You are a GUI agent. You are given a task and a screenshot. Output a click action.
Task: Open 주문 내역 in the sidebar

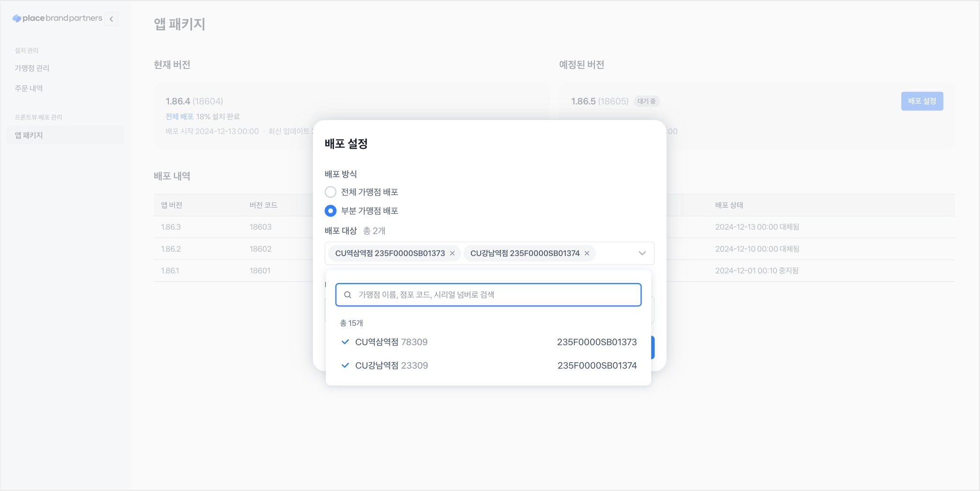[29, 88]
